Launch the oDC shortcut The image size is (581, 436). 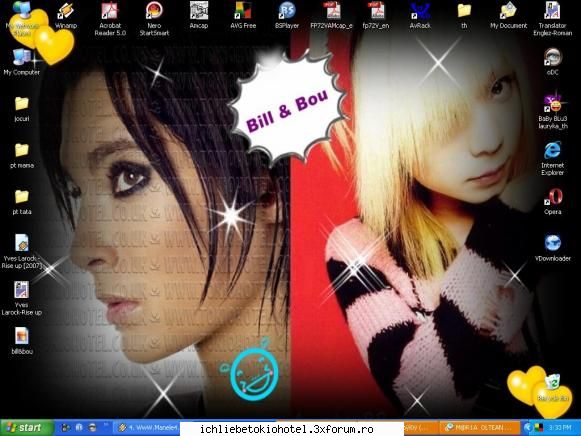[x=552, y=62]
